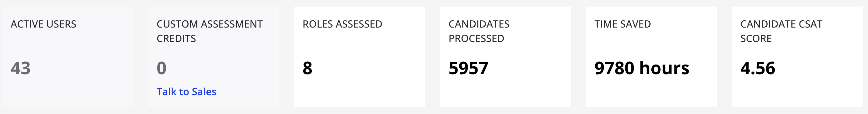Click the CSAT score value 4.56
This screenshot has width=868, height=114.
click(758, 68)
